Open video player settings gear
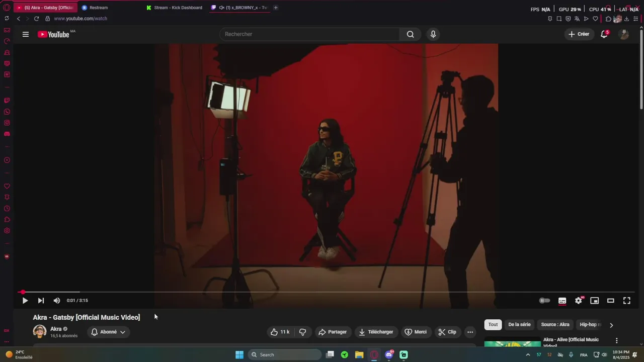Screen dimensions: 644x362 coord(579,301)
